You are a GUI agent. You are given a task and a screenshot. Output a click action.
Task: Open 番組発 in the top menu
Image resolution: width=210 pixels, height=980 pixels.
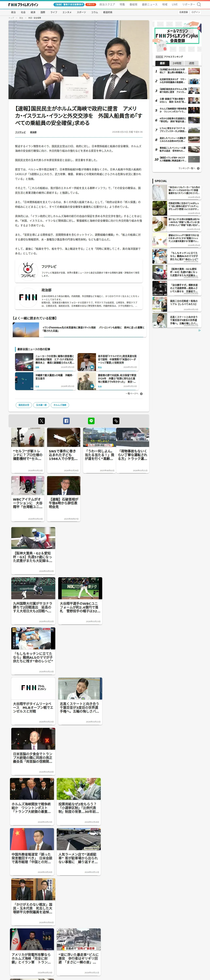pyautogui.click(x=133, y=5)
